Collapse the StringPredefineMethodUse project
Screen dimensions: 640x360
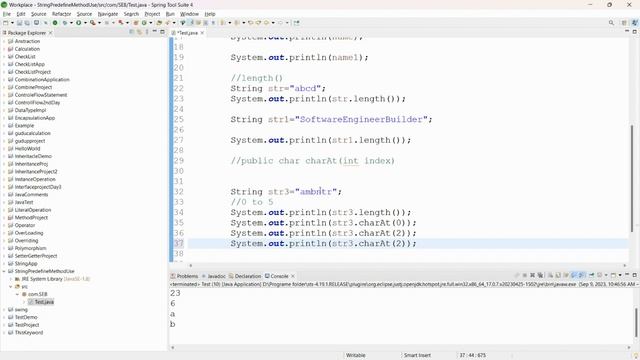[x=4, y=271]
